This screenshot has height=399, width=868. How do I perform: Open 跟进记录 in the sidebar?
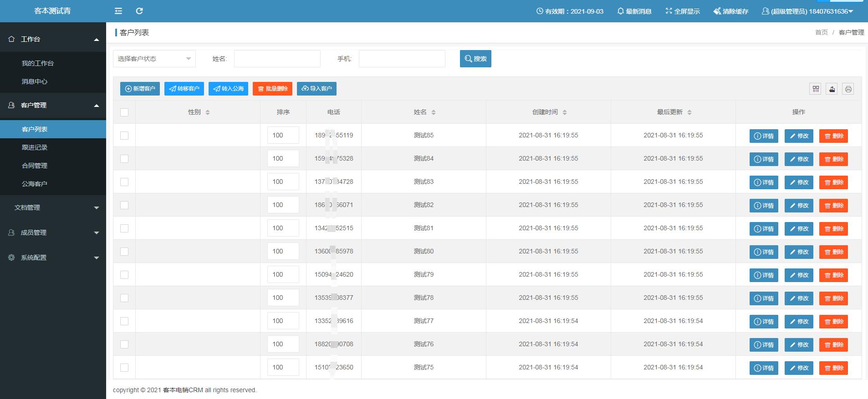coord(35,147)
